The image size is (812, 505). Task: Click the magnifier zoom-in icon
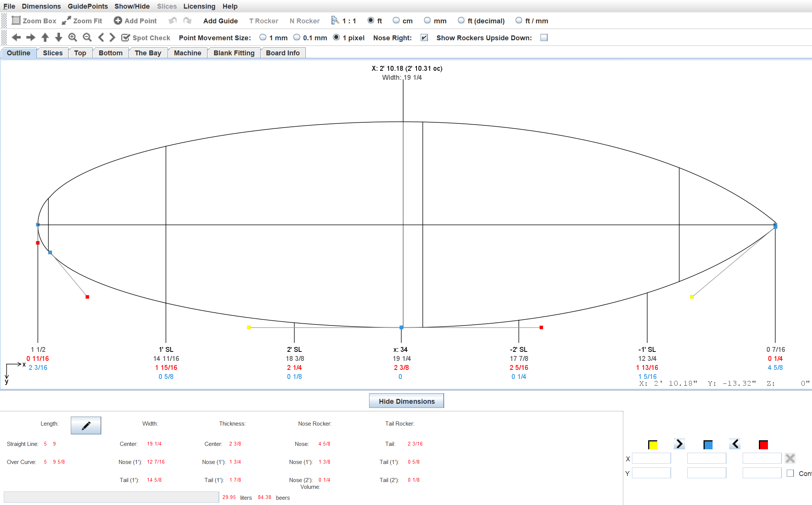click(73, 37)
